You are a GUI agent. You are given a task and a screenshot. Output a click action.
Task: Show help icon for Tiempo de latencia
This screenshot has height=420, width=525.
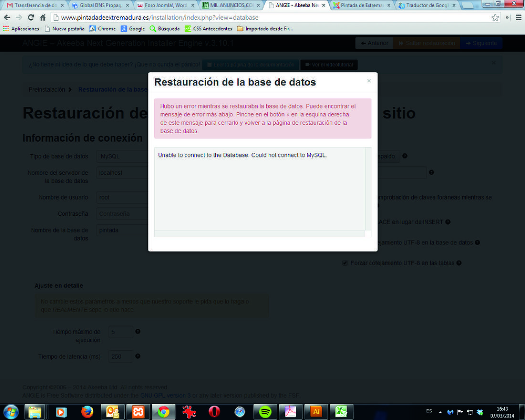point(137,356)
